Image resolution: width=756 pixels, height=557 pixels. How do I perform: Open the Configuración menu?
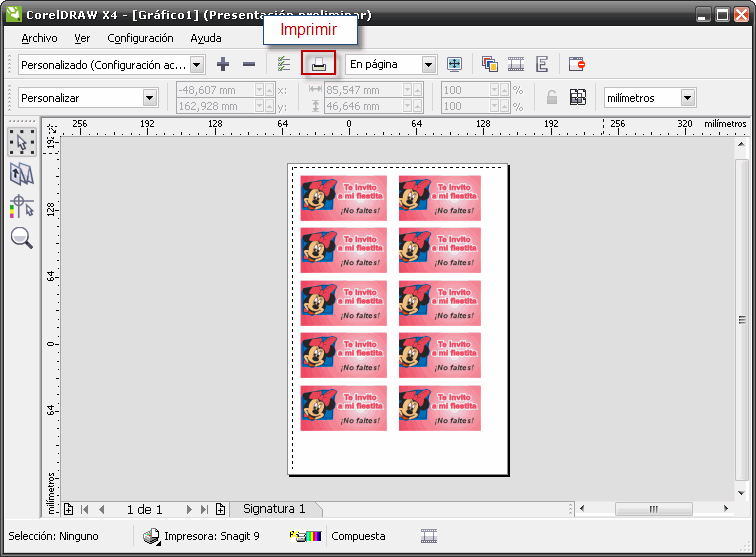140,38
